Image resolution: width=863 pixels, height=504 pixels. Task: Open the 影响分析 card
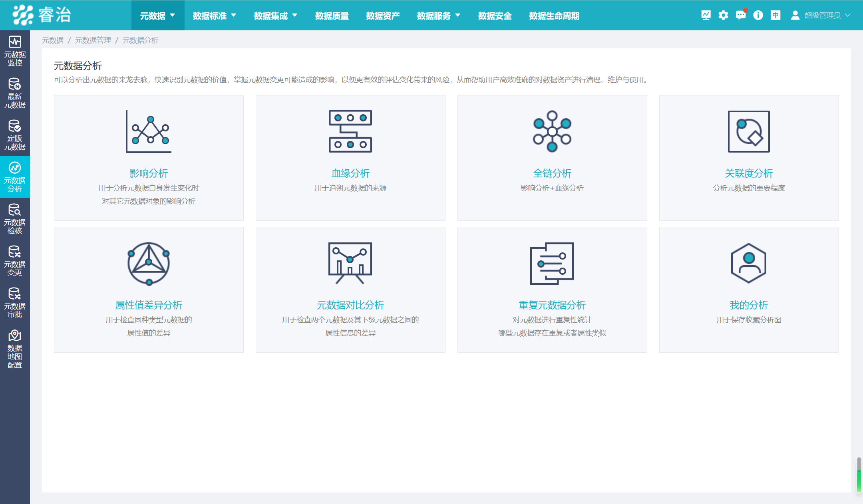149,158
